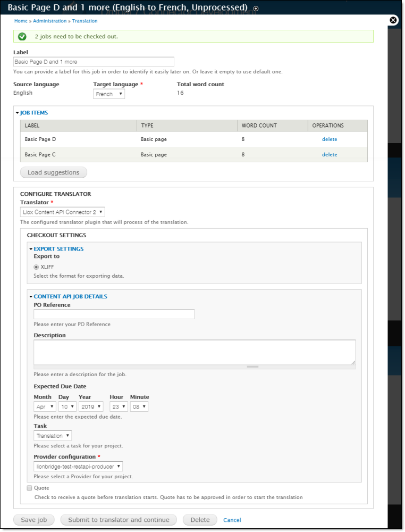Click the plus icon beside the page title
The height and width of the screenshot is (532, 405).
click(256, 9)
